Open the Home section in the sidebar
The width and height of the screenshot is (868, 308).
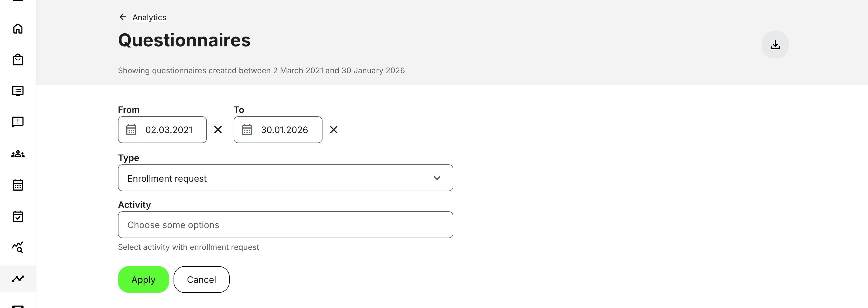(x=18, y=28)
